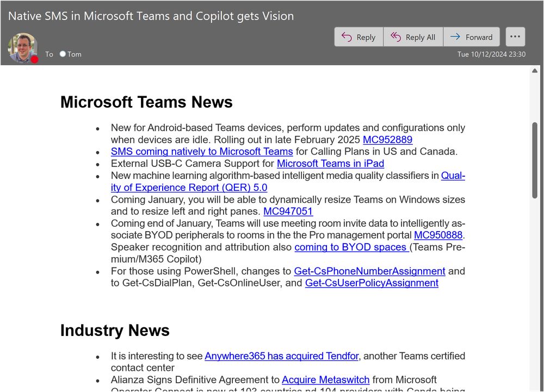Open the Acquire Metaswitch link

pyautogui.click(x=325, y=380)
